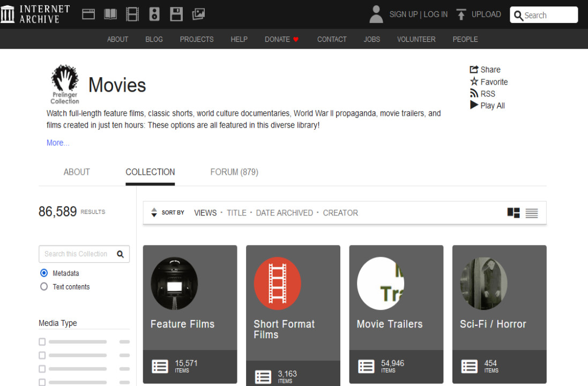Check the third Media Type checkbox
The height and width of the screenshot is (386, 588).
pos(42,369)
